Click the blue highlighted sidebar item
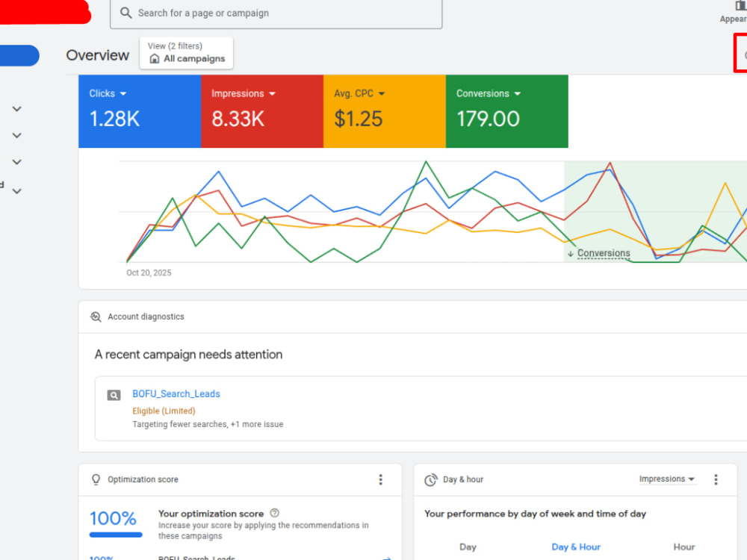747x560 pixels. click(19, 55)
